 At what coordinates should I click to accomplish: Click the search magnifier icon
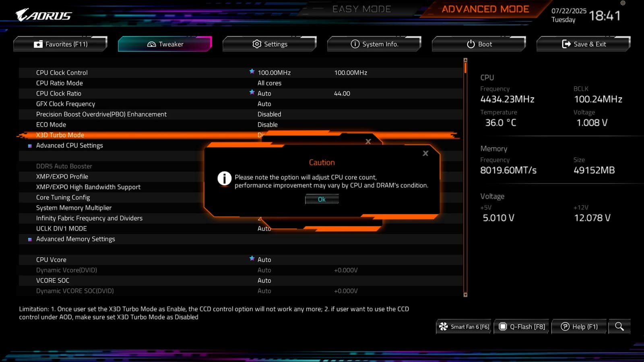619,327
